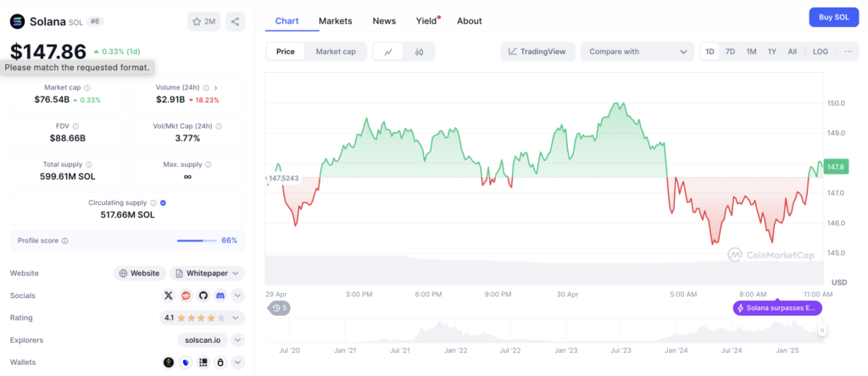Viewport: 868px width, 376px height.
Task: Open the Chart tab
Action: (287, 21)
